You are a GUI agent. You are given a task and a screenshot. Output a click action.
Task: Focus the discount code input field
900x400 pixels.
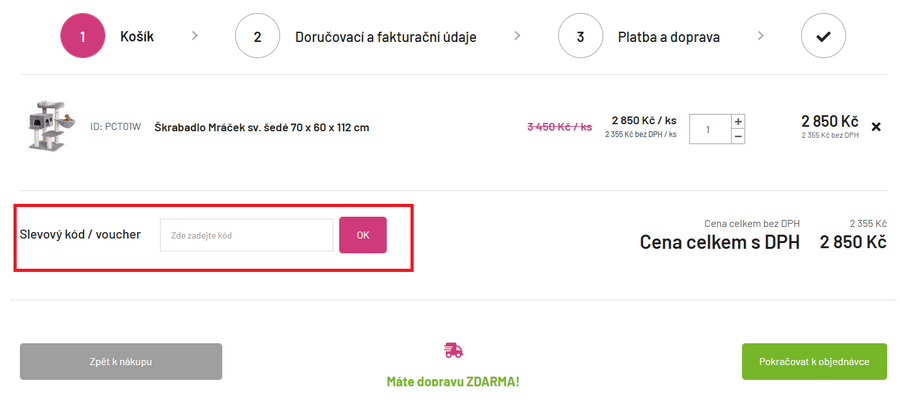pyautogui.click(x=246, y=235)
